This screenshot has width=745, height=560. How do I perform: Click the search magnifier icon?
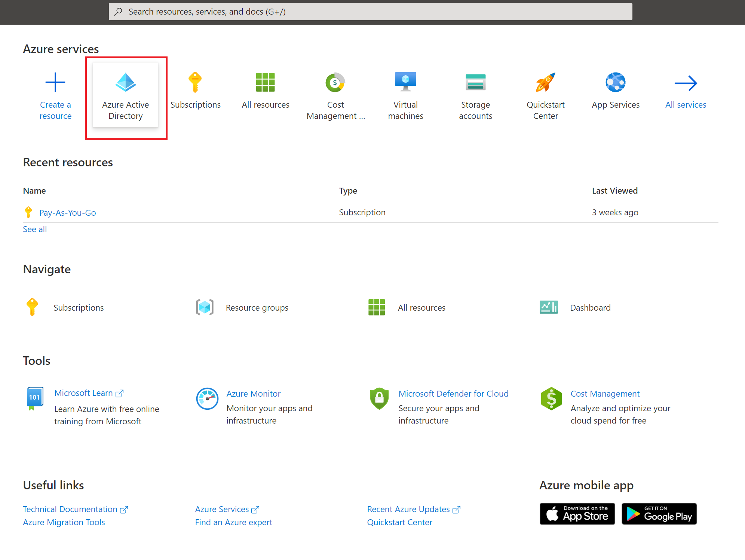[x=118, y=12]
